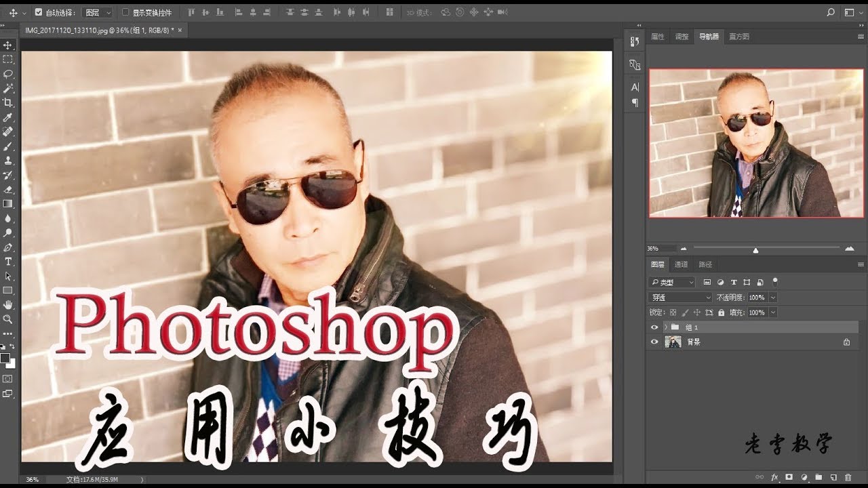Select the Clone Stamp tool
This screenshot has height=488, width=868.
coord(8,161)
